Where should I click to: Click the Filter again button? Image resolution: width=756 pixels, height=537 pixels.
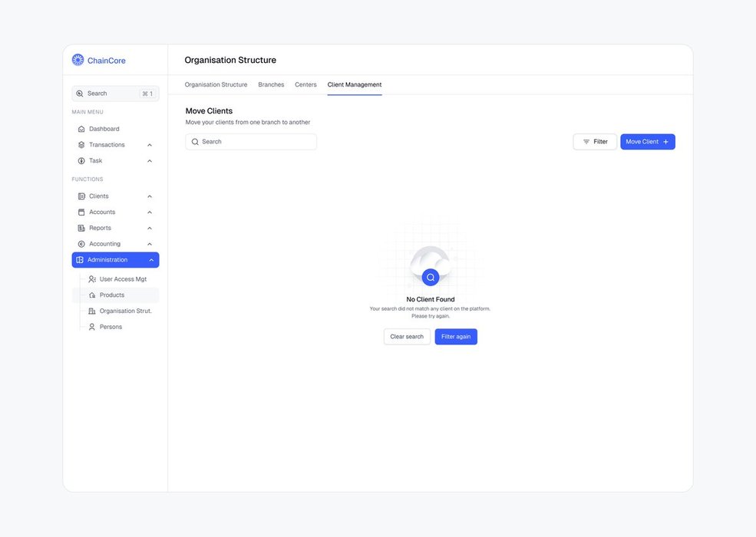(x=456, y=337)
